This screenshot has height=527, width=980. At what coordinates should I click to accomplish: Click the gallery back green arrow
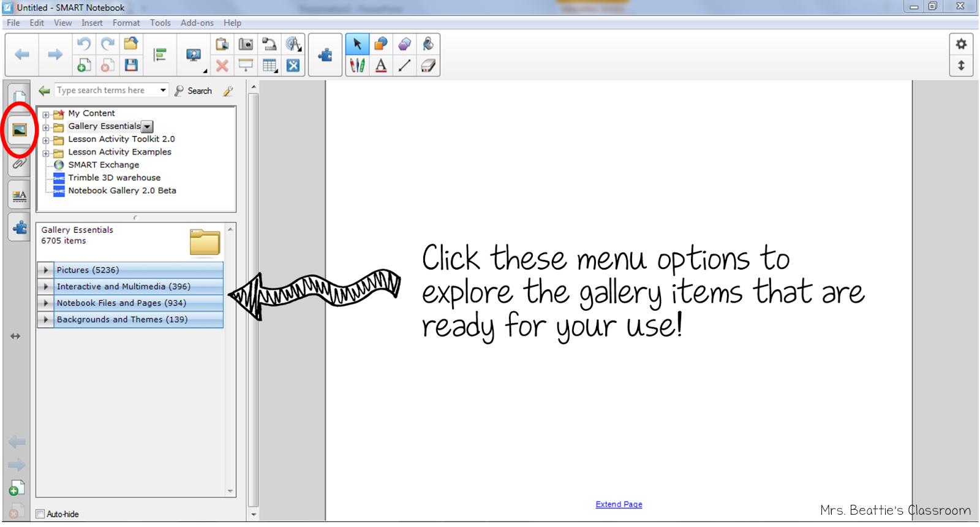[x=44, y=91]
